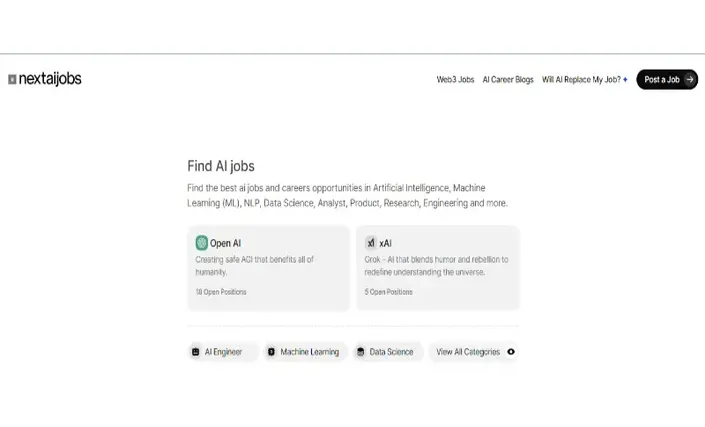Click the Post a Job button
Image resolution: width=705 pixels, height=427 pixels.
pyautogui.click(x=667, y=80)
